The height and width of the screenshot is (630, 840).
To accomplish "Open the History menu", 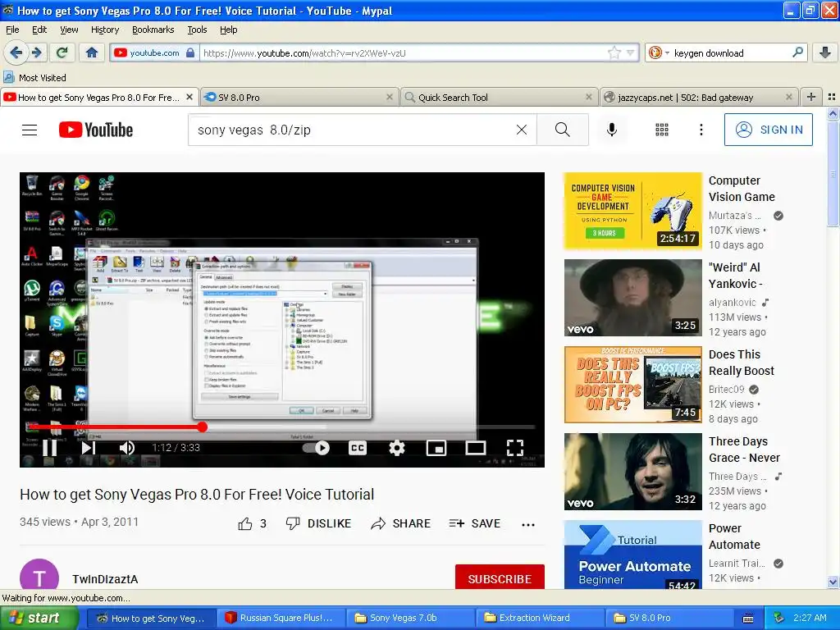I will (x=105, y=30).
